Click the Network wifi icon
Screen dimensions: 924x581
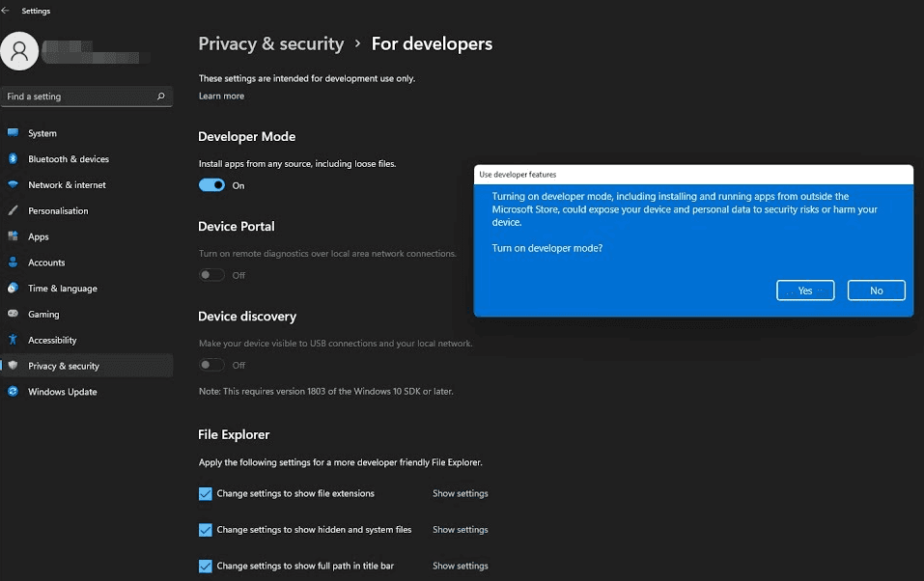[13, 184]
